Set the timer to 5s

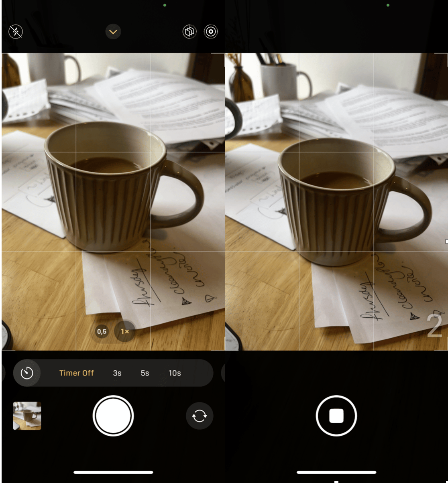[x=145, y=373]
